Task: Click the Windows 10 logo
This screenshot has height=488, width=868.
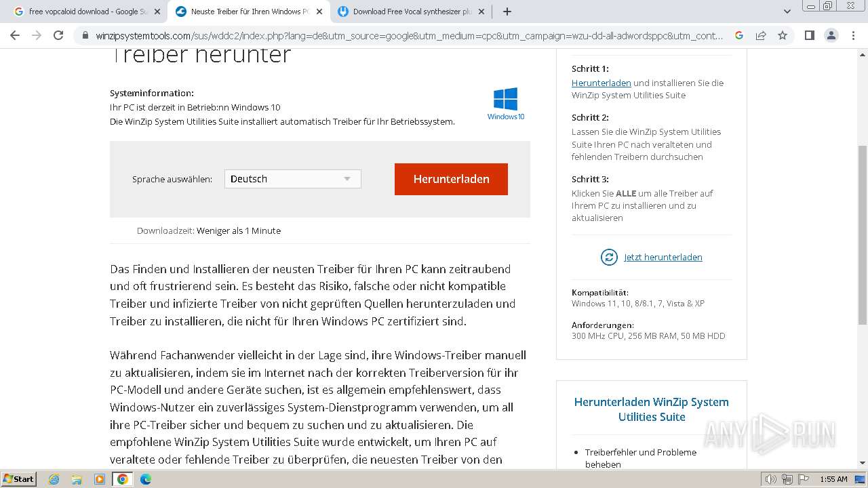Action: coord(506,104)
